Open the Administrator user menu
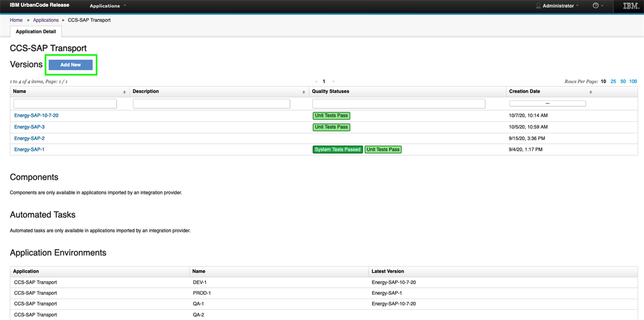 560,6
